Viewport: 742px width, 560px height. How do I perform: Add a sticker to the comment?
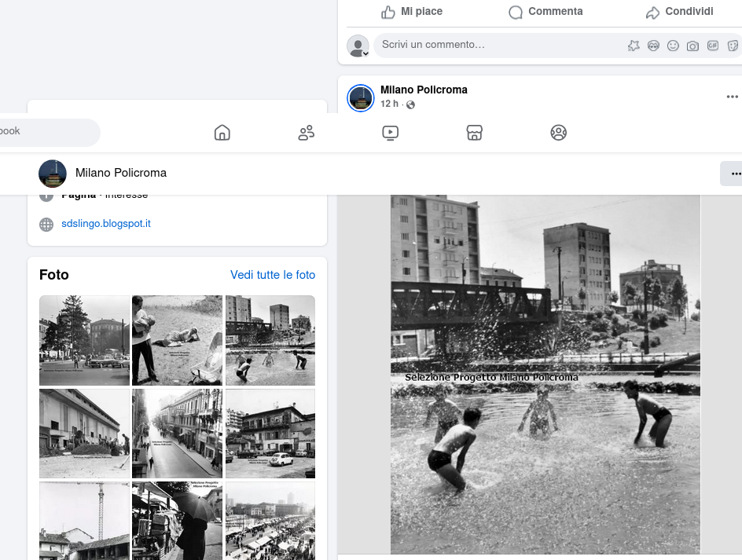click(733, 46)
